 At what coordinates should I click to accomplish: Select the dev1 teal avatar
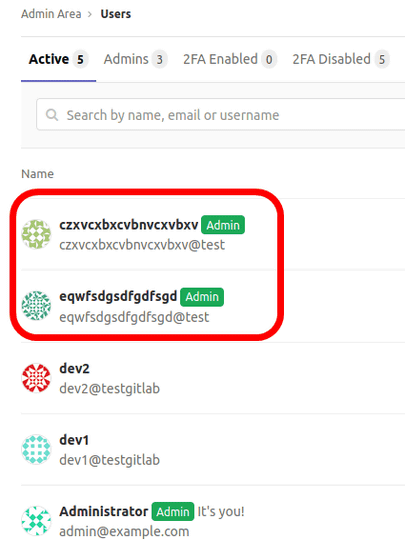[36, 449]
